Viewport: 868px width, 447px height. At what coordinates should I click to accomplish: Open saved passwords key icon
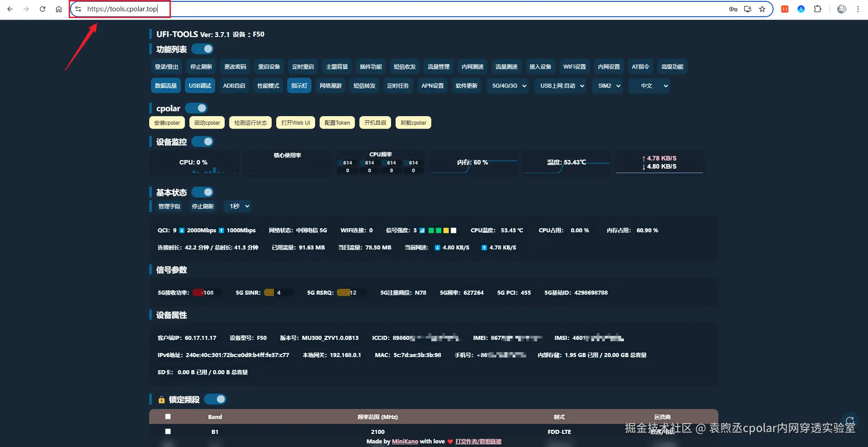pyautogui.click(x=733, y=9)
